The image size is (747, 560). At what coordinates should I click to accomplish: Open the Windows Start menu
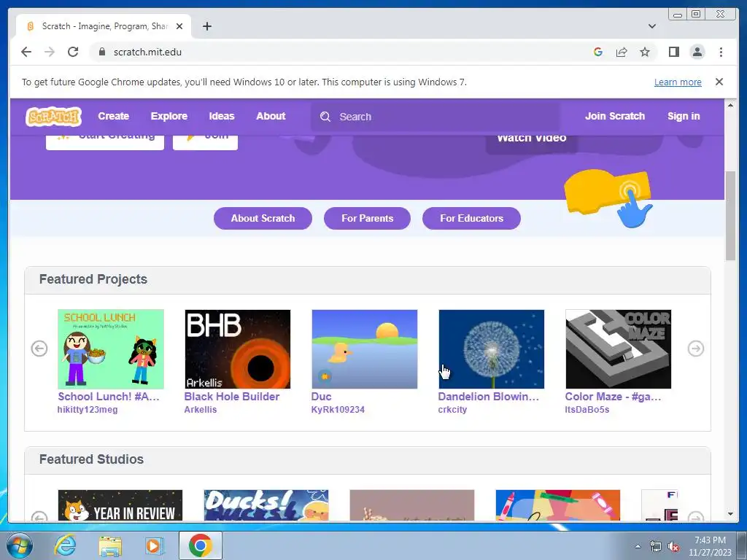point(18,545)
